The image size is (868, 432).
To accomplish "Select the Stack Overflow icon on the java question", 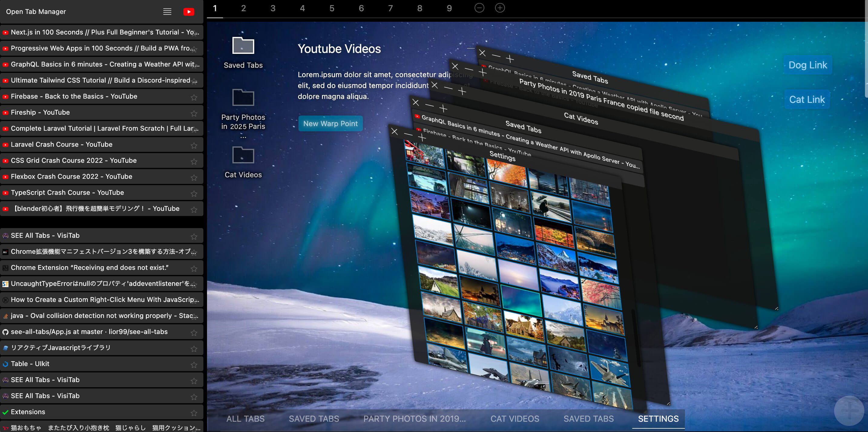I will pos(5,316).
